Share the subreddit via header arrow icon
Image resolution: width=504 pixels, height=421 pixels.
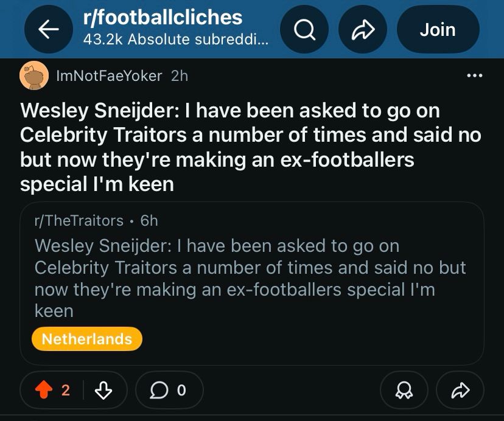[363, 29]
